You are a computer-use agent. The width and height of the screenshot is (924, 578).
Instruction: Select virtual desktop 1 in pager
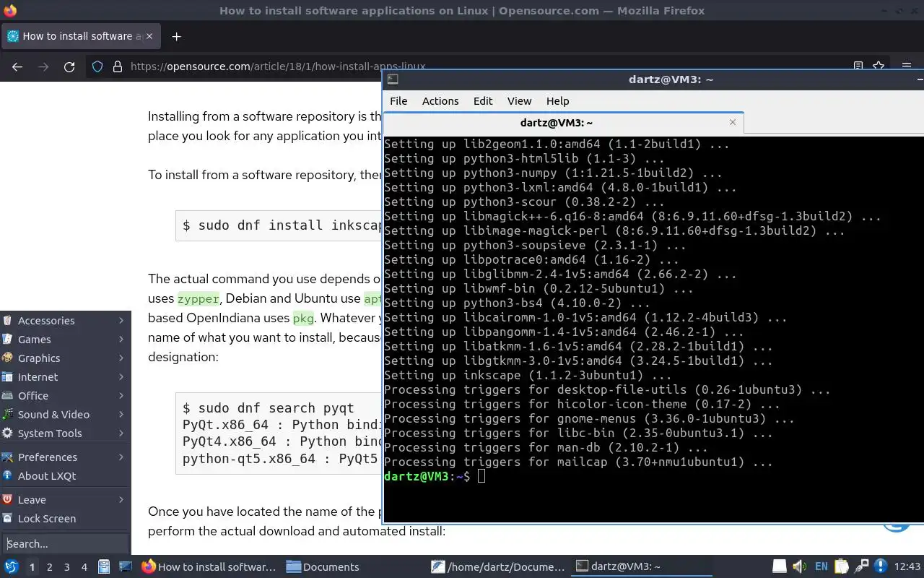click(32, 567)
